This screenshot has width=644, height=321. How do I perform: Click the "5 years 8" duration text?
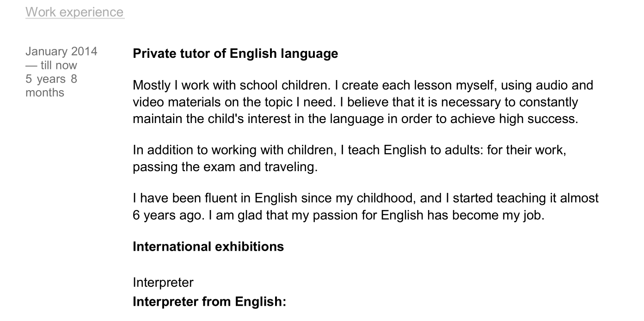(51, 79)
